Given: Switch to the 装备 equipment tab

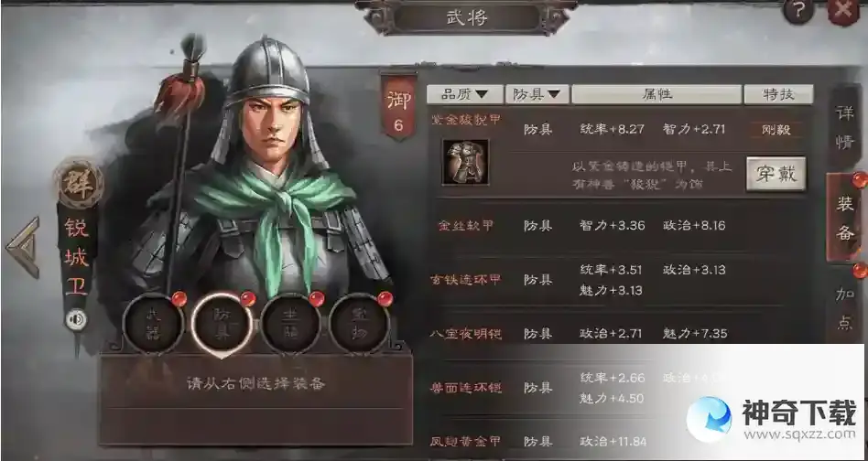Looking at the screenshot, I should (845, 219).
